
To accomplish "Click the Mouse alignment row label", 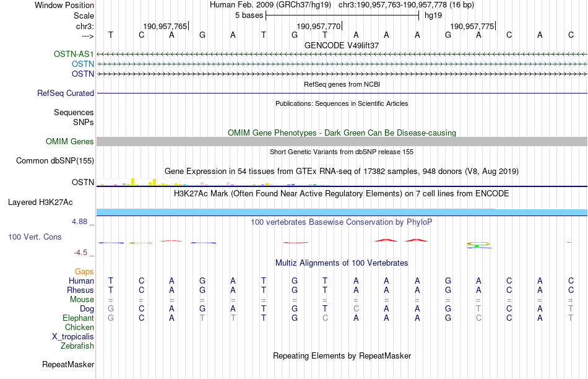I will pos(82,300).
